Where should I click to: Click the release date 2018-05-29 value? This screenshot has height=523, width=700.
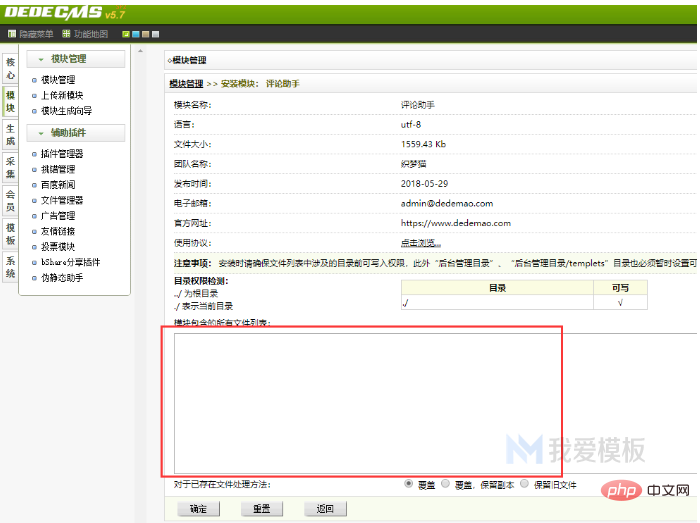[x=424, y=184]
